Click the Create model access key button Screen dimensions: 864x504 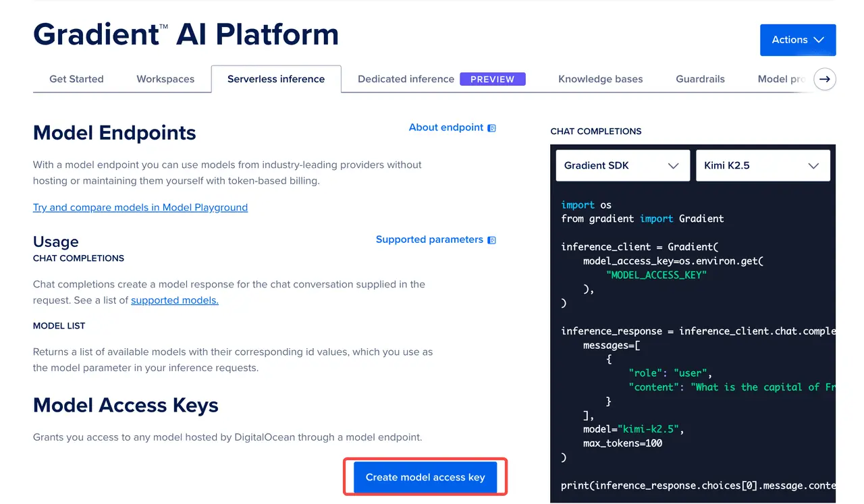coord(425,477)
